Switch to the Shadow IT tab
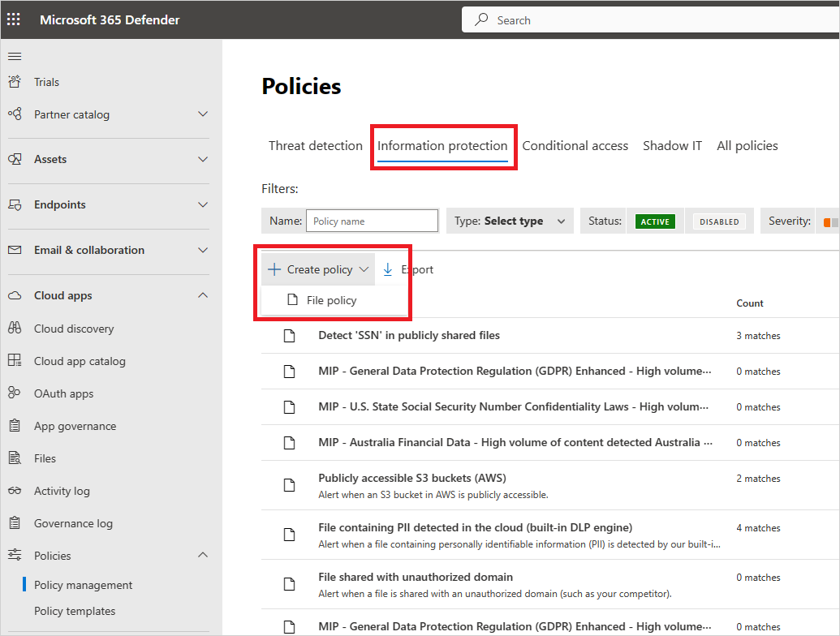The image size is (840, 636). (x=672, y=146)
